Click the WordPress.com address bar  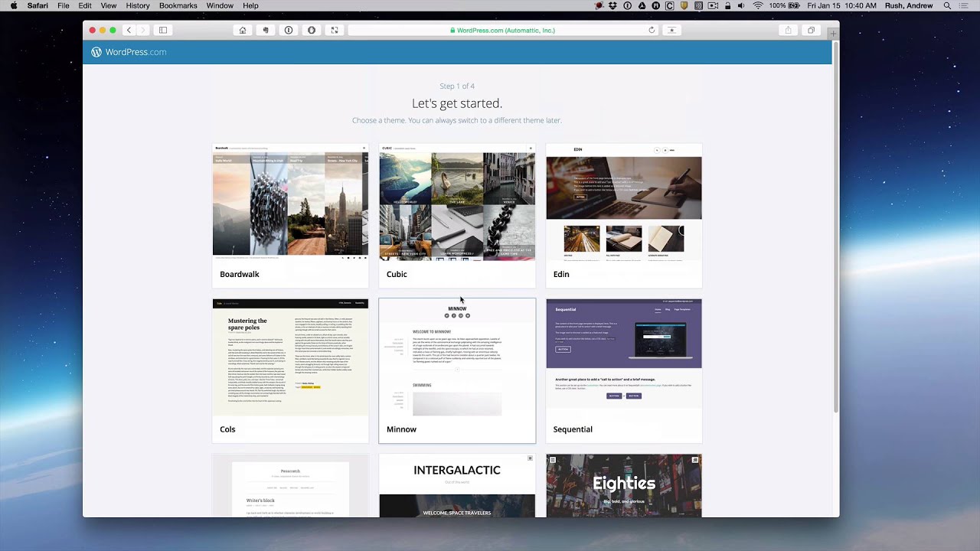(503, 30)
